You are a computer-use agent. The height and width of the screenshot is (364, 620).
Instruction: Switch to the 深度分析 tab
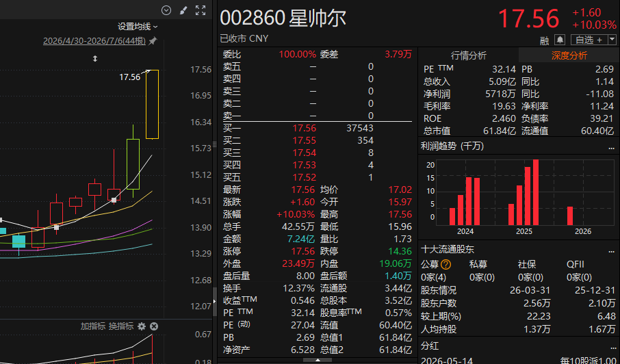[569, 55]
